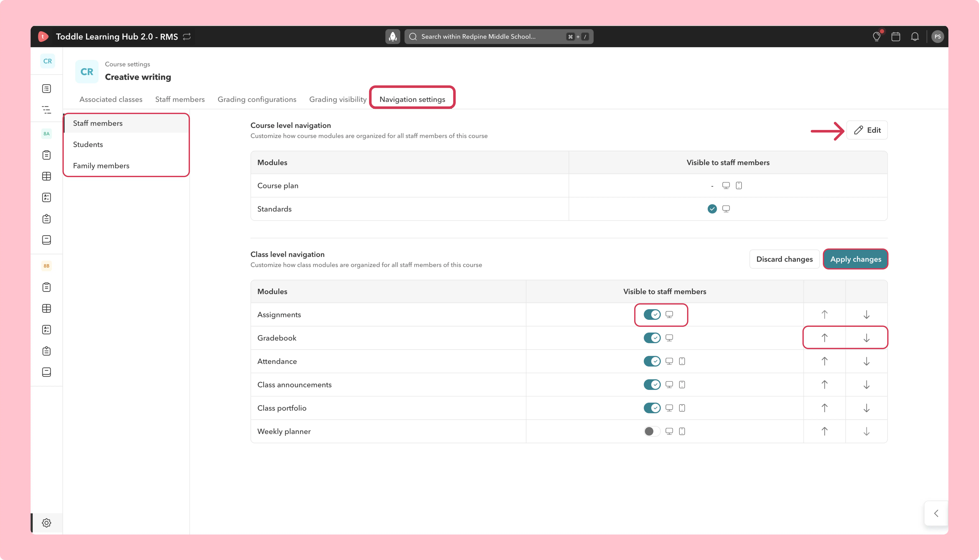This screenshot has width=979, height=560.
Task: Select the CR course badge in sidebar
Action: click(47, 61)
